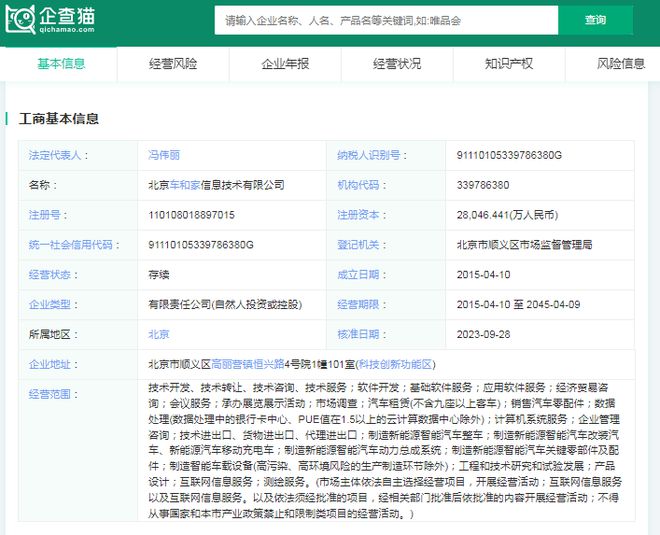Open the 北京 region link
Viewport: 660px width, 535px height.
pos(159,335)
